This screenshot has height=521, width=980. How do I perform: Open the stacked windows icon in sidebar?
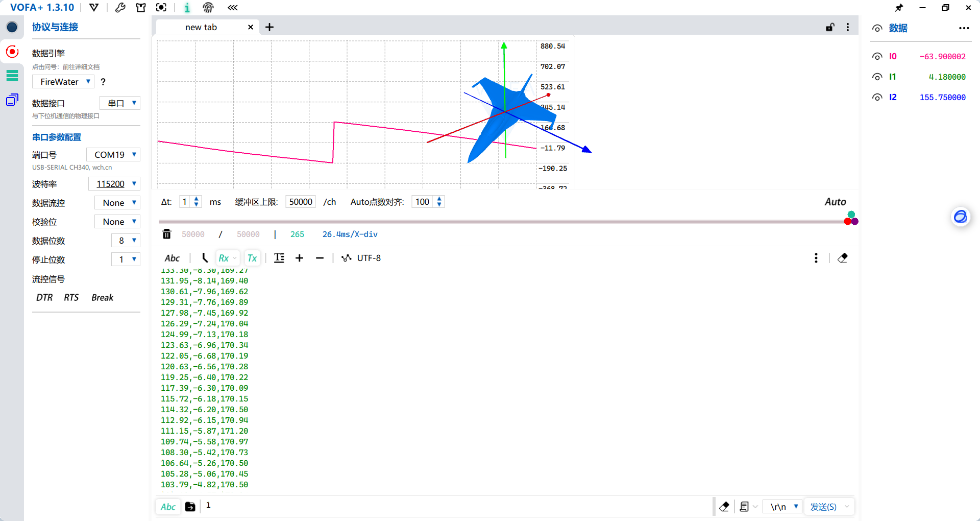click(12, 100)
